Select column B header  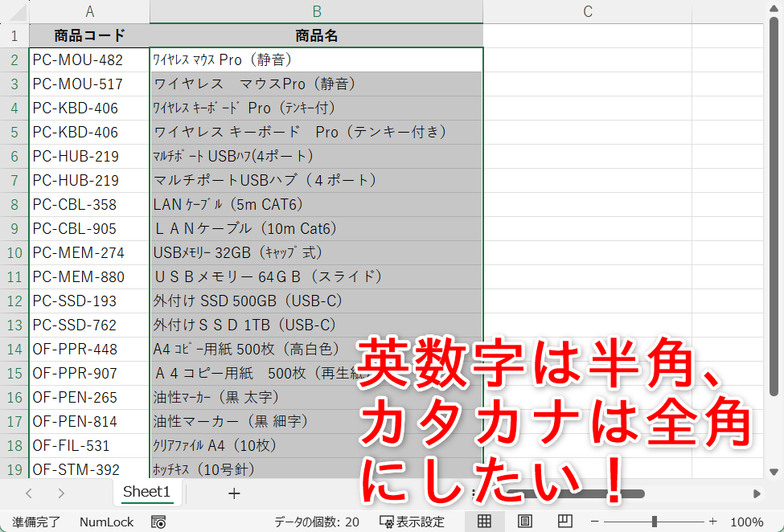[x=316, y=12]
